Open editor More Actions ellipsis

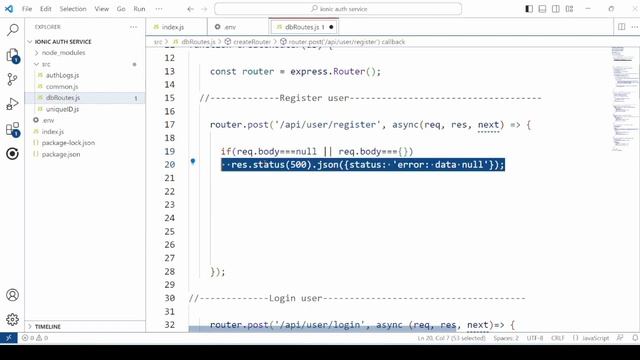tap(634, 27)
